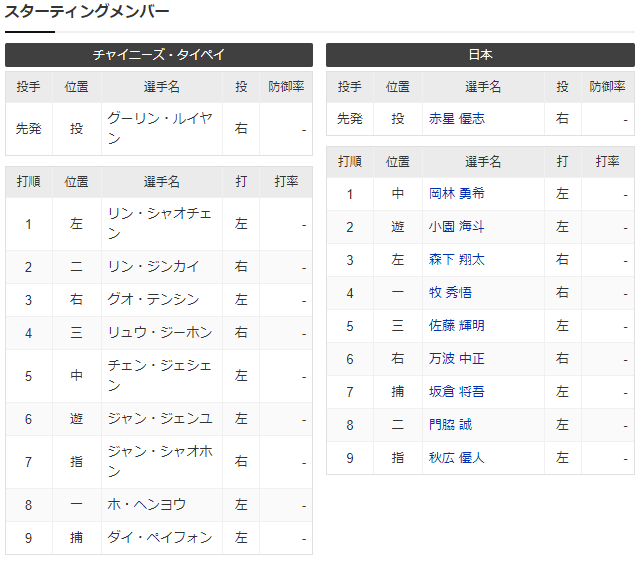Select batter name ジャン・ジェンユ
This screenshot has height=566, width=640.
pos(160,419)
